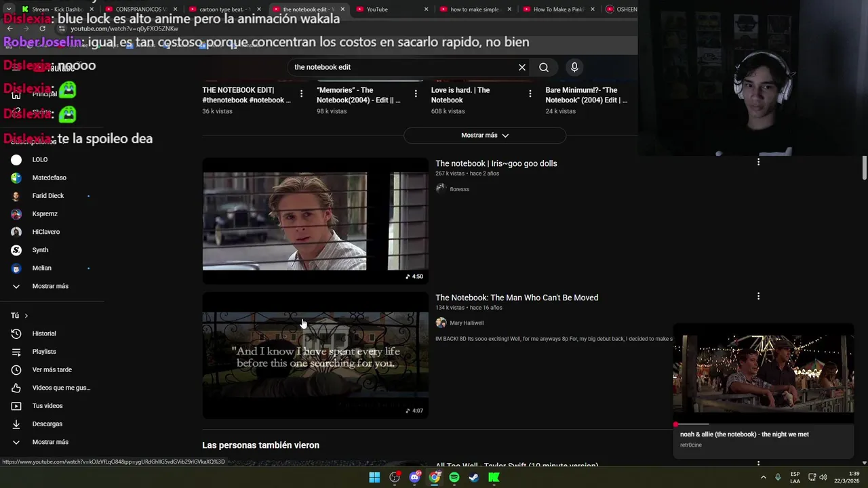Expand Mostrar más under search results
The image size is (868, 488).
485,136
